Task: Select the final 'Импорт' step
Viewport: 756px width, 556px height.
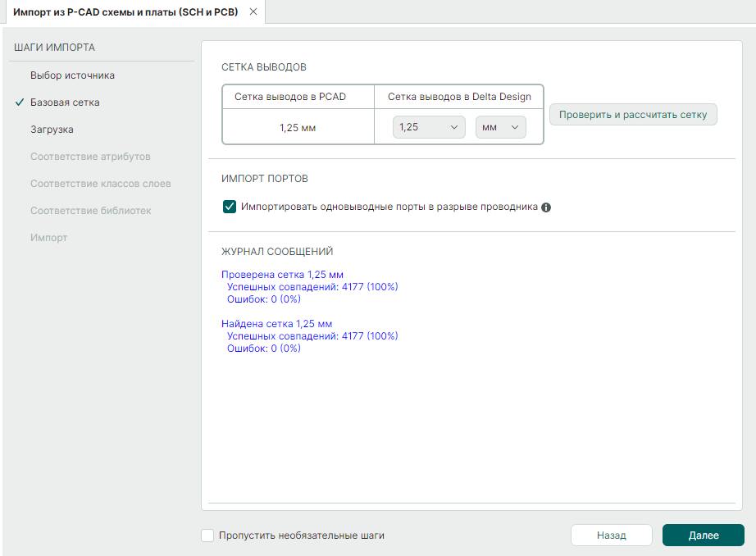Action: click(x=48, y=237)
